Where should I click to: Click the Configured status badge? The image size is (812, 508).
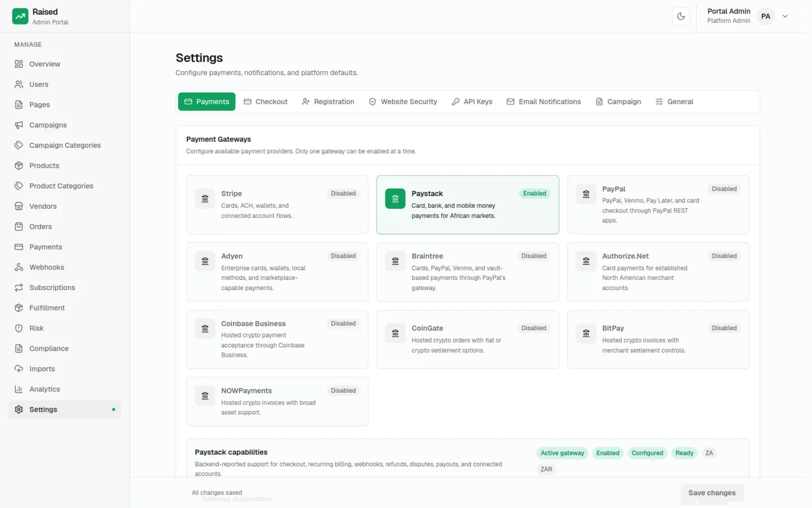click(x=647, y=453)
